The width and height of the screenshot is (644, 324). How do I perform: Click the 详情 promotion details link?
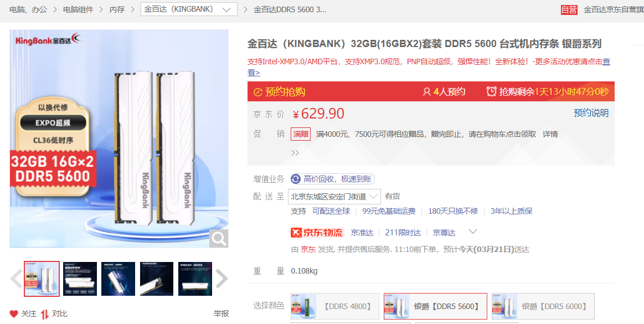(550, 134)
